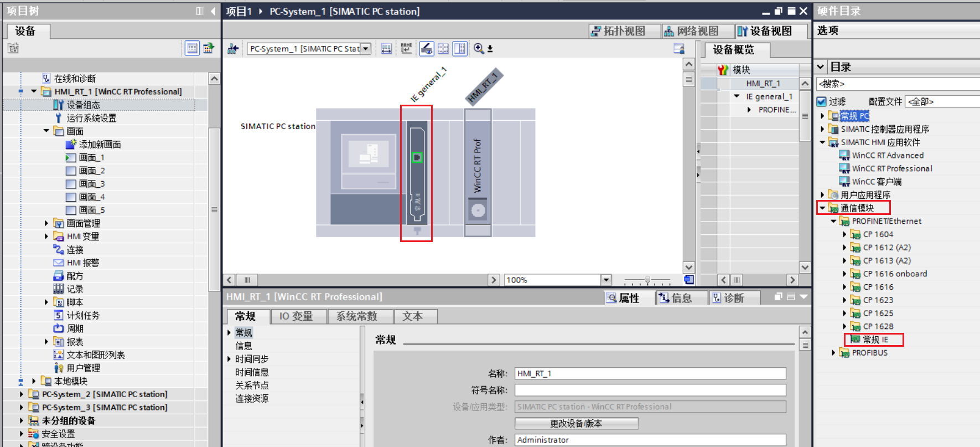Image resolution: width=980 pixels, height=447 pixels.
Task: Click the NAME label display toolbar icon
Action: (407, 49)
